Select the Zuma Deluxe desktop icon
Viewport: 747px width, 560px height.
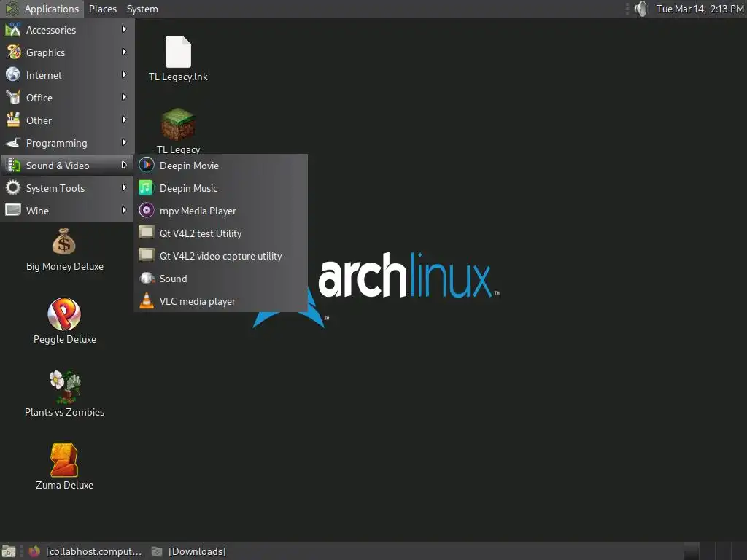pos(64,467)
